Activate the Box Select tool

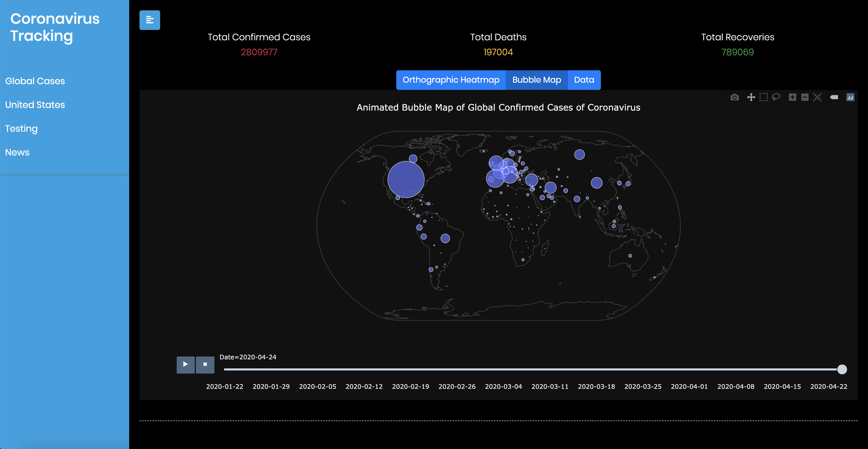tap(764, 97)
